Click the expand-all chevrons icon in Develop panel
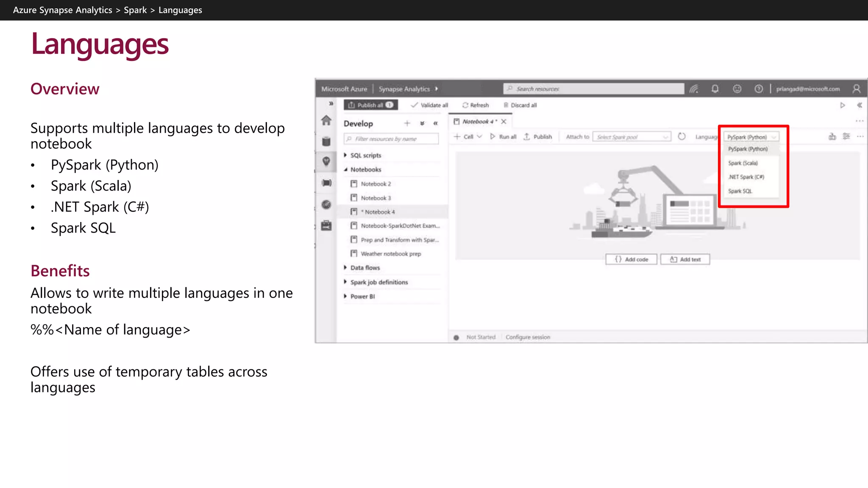 click(x=422, y=123)
